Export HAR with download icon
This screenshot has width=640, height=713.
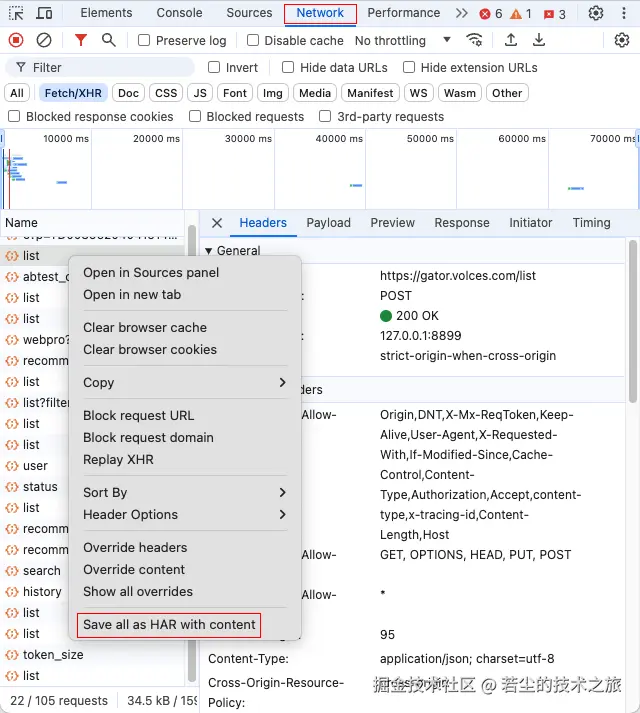[539, 40]
